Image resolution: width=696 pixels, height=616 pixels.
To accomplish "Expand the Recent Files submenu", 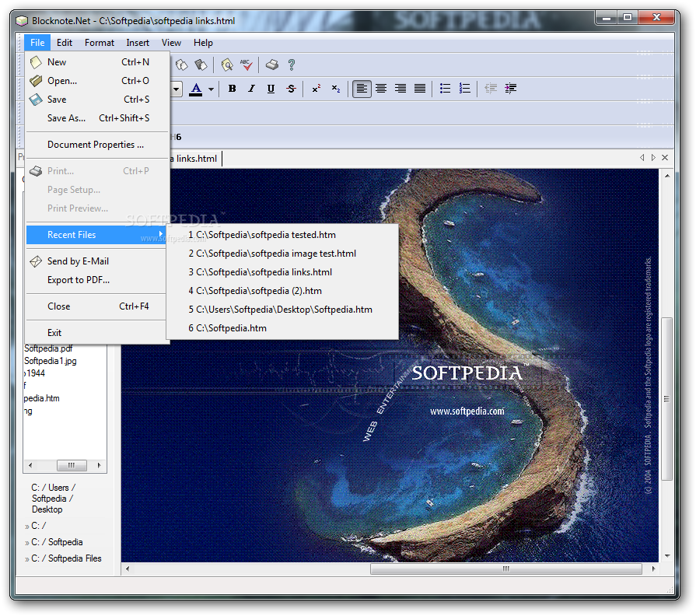I will [x=96, y=235].
